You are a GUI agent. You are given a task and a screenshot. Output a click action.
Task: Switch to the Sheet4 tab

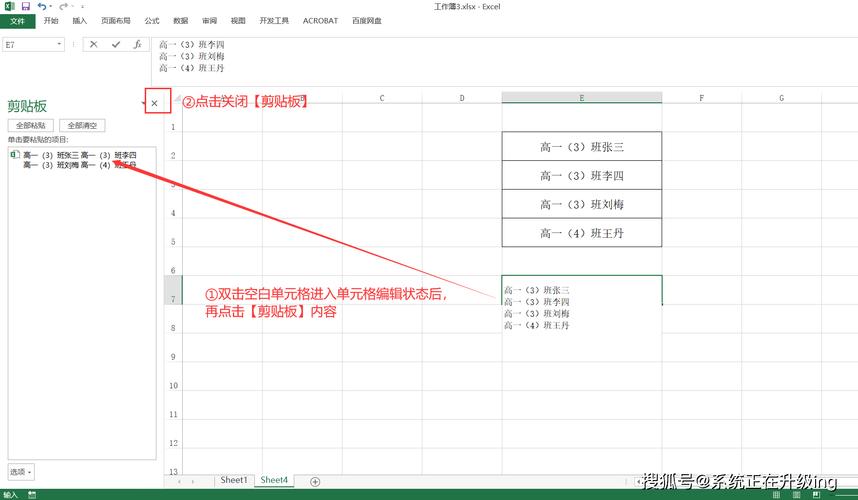[274, 480]
